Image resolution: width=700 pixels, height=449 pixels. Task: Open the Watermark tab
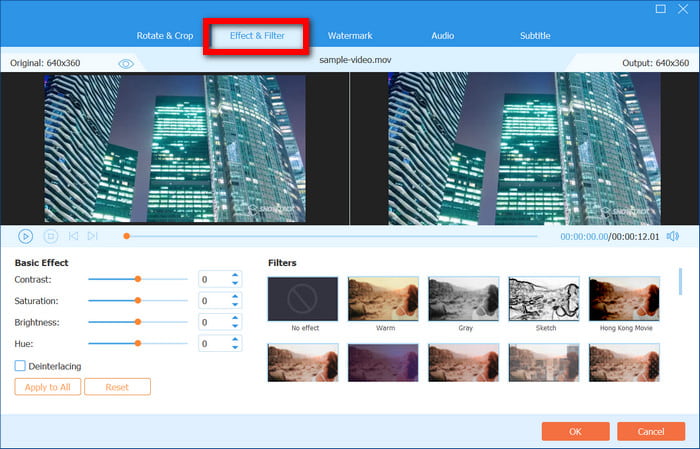click(x=350, y=36)
